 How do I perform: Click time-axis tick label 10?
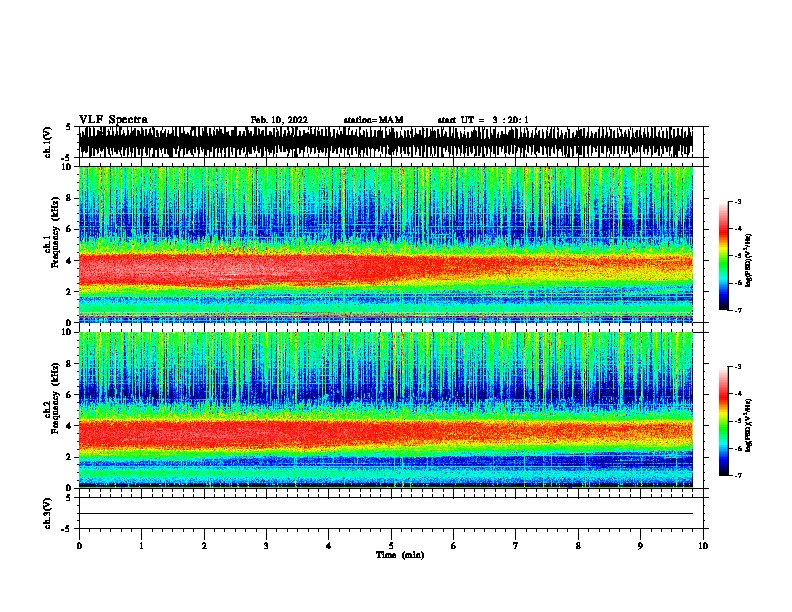click(703, 545)
